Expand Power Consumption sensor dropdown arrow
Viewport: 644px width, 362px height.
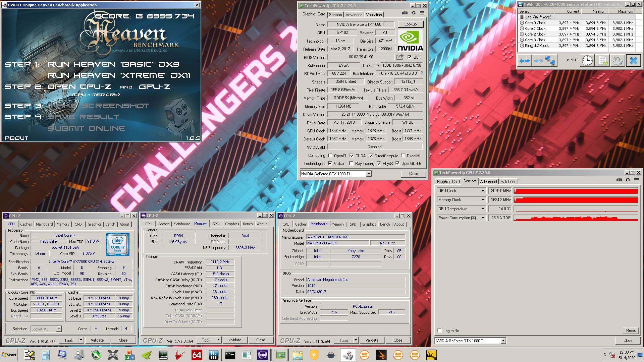483,218
